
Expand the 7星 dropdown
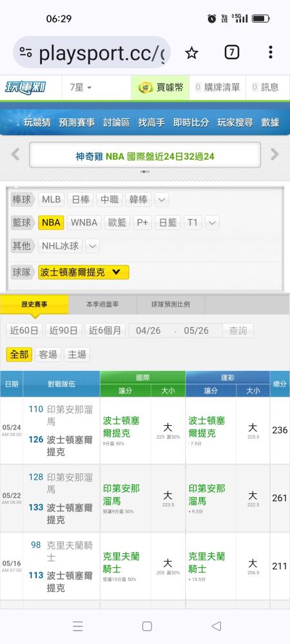pos(81,87)
